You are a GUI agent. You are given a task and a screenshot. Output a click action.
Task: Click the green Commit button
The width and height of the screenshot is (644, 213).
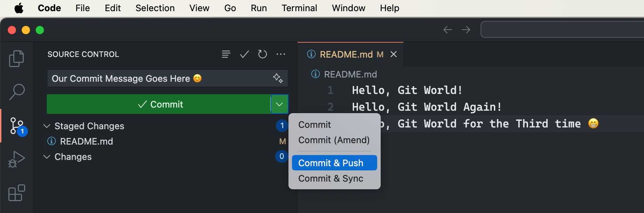(x=159, y=104)
